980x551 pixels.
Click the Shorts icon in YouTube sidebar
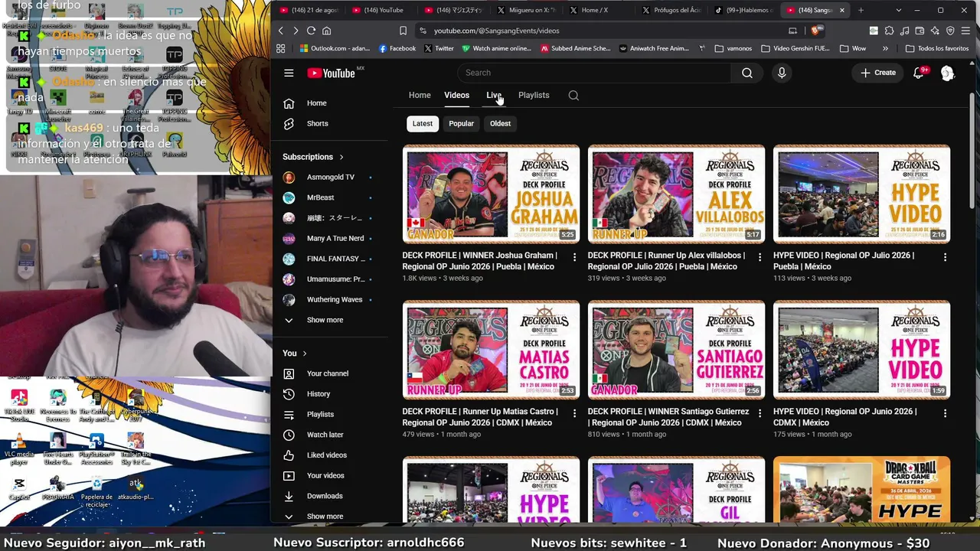[x=289, y=124]
